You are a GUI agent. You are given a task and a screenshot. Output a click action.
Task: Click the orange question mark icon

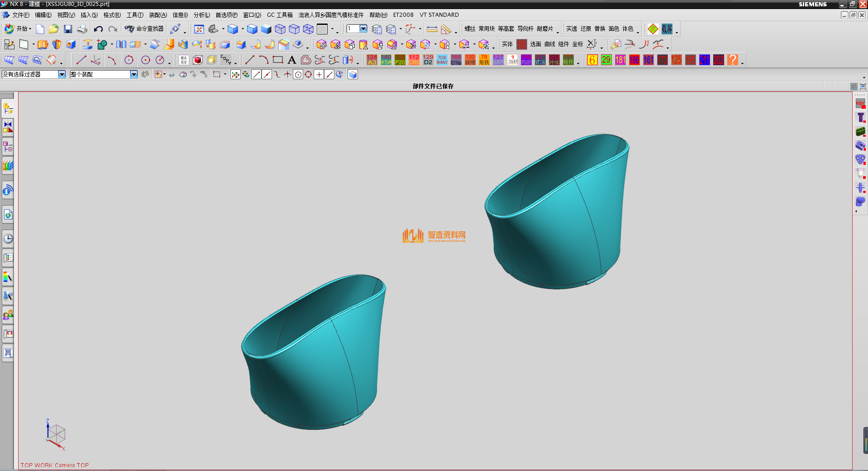click(733, 60)
